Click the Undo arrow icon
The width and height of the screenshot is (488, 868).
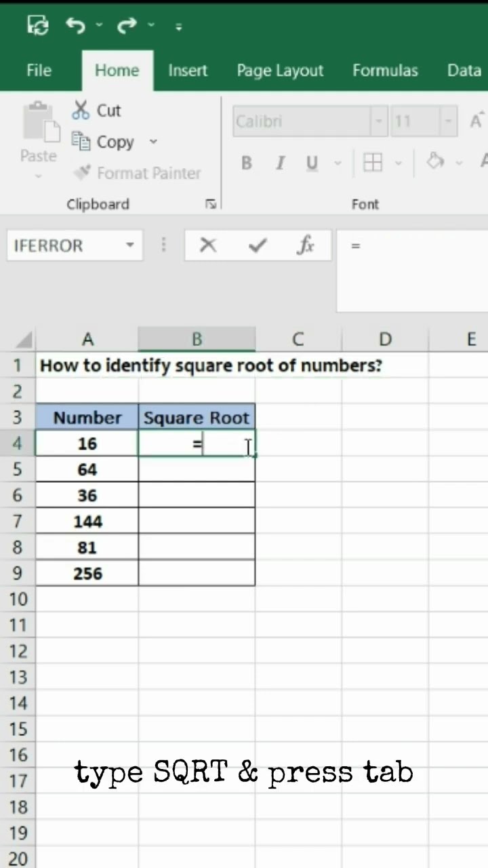point(75,26)
